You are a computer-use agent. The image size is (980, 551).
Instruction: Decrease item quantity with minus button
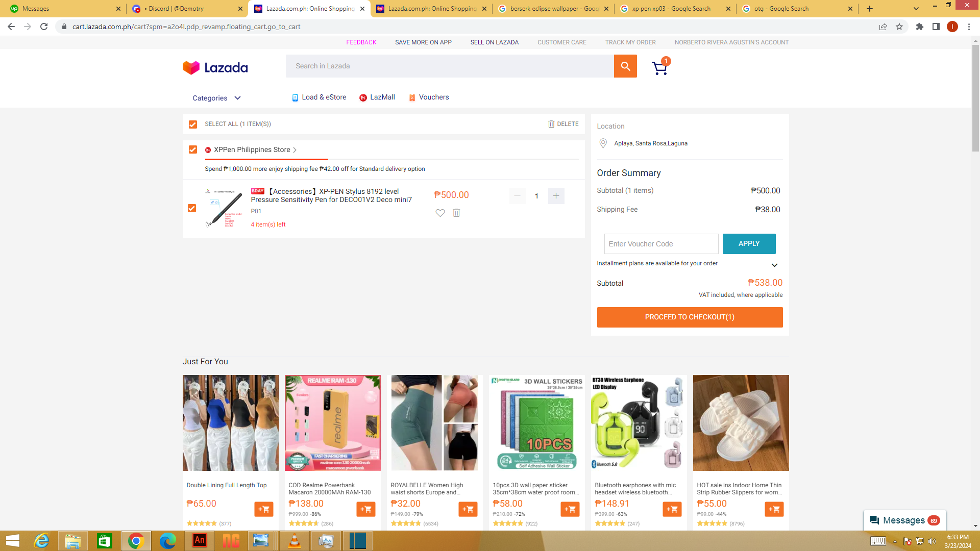tap(518, 196)
